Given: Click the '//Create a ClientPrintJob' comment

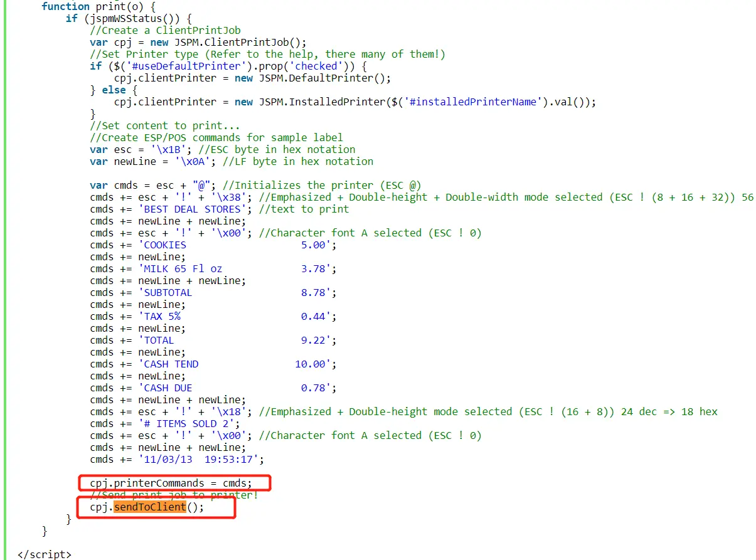Looking at the screenshot, I should pos(165,30).
